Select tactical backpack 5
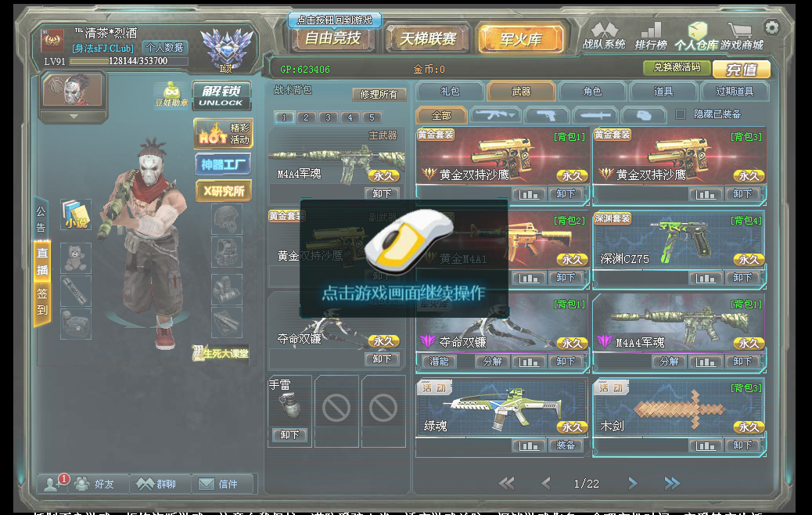 coord(372,117)
